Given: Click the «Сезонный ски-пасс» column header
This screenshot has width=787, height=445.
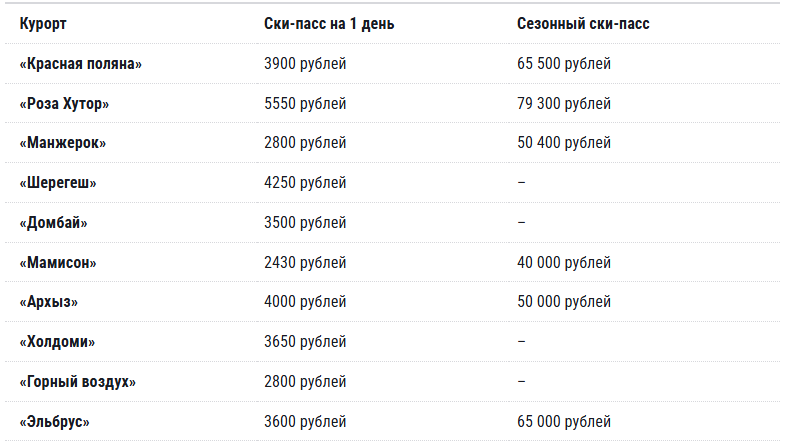Looking at the screenshot, I should 583,24.
